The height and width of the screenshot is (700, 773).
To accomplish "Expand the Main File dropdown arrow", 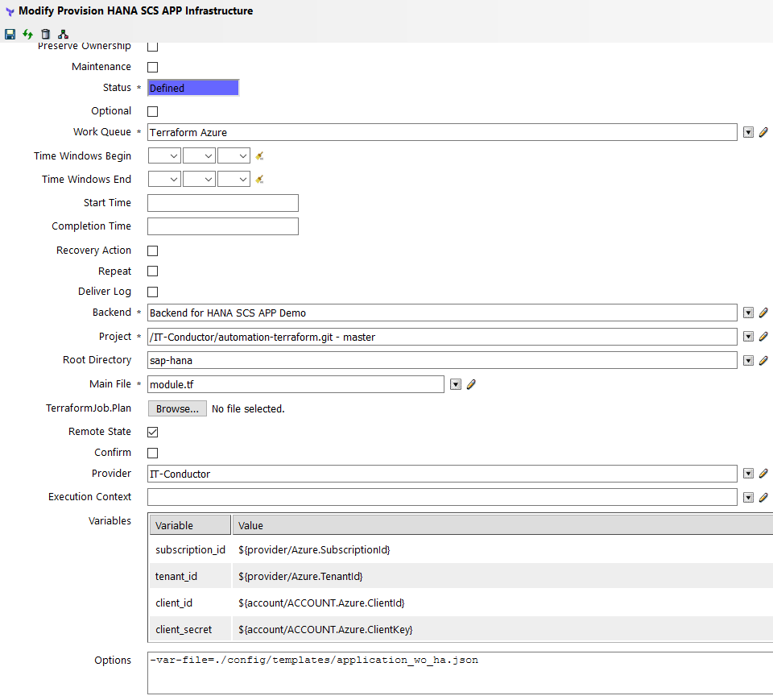I will 456,384.
